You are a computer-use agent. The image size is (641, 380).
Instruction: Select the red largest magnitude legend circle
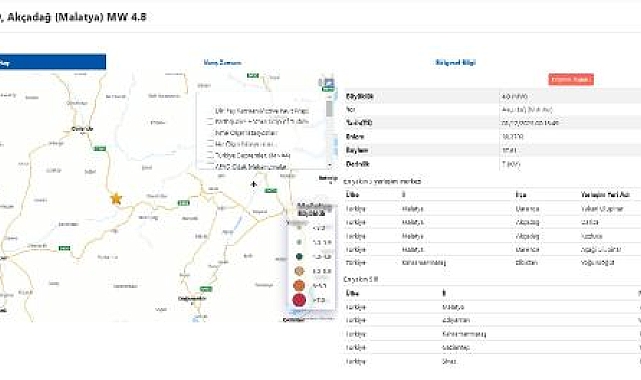[x=299, y=300]
